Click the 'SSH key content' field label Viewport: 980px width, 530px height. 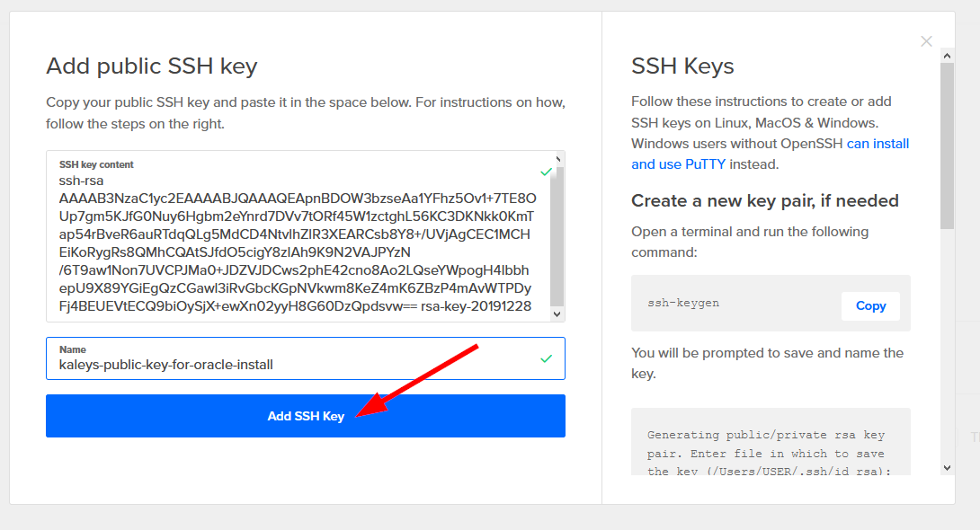coord(96,164)
